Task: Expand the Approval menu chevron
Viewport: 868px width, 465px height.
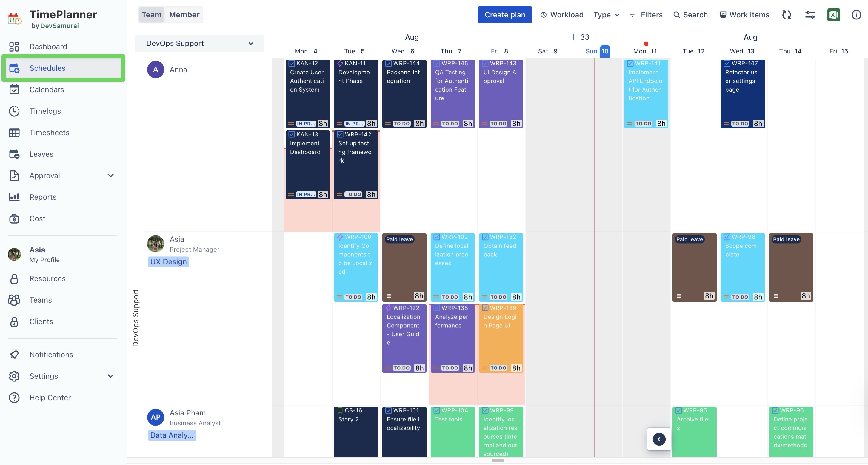Action: (x=110, y=175)
